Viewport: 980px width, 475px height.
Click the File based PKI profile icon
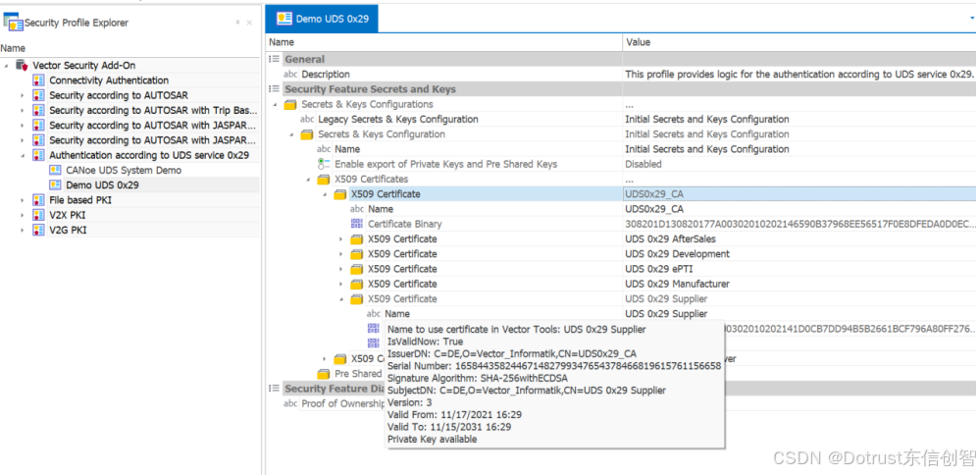pyautogui.click(x=39, y=200)
